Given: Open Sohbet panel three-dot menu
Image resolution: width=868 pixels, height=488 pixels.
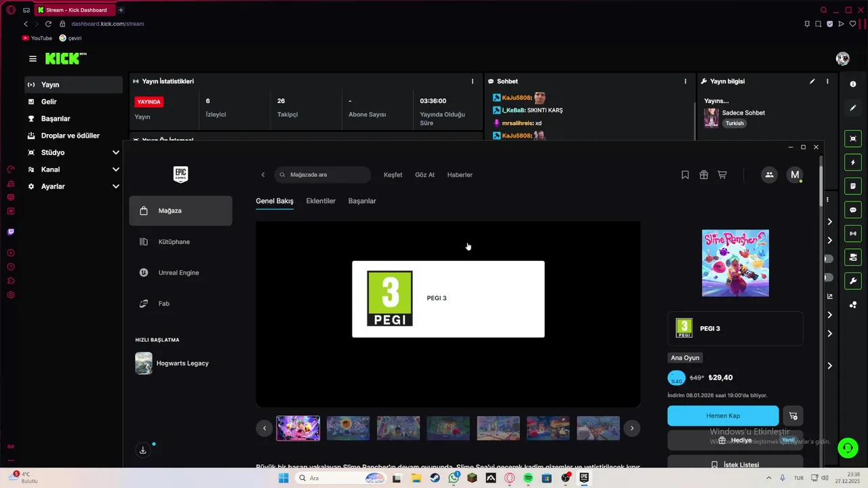Looking at the screenshot, I should (x=685, y=81).
